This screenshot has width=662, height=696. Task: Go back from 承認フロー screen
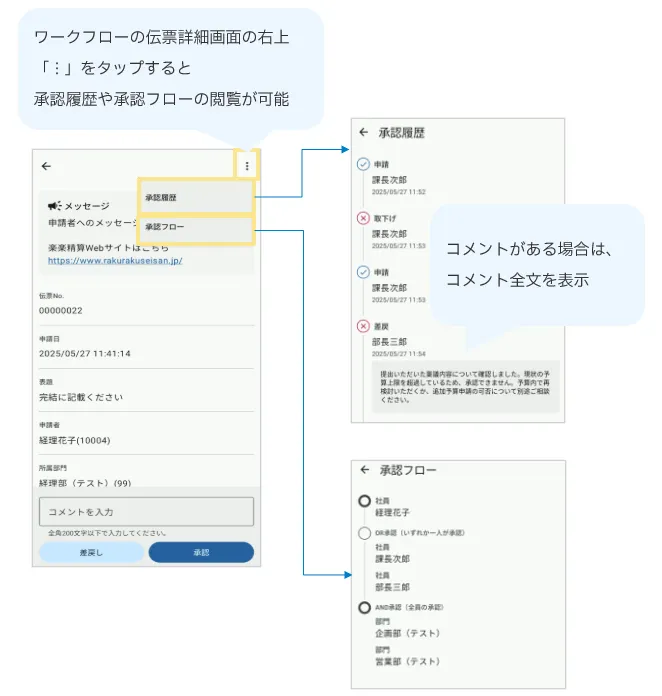click(365, 469)
